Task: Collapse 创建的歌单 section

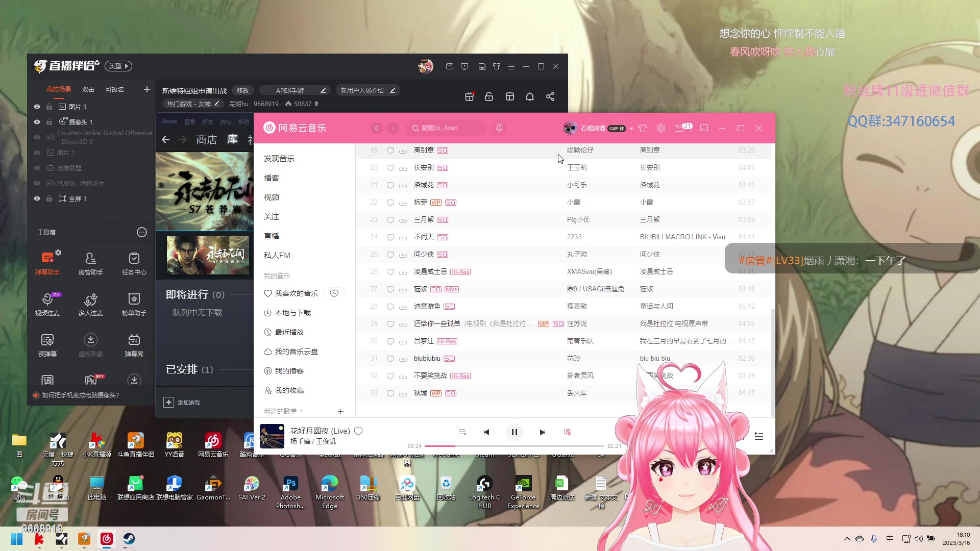Action: (283, 411)
